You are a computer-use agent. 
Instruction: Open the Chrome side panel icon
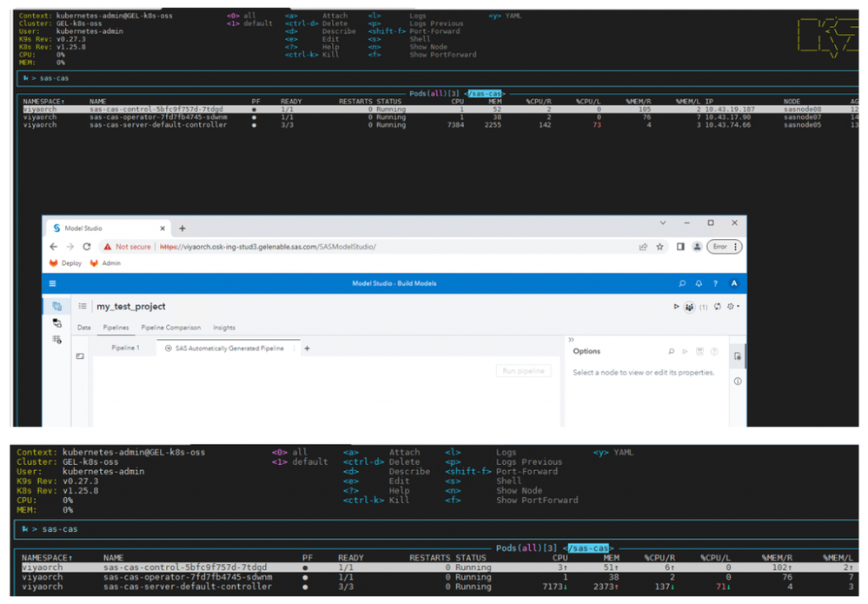pos(680,247)
